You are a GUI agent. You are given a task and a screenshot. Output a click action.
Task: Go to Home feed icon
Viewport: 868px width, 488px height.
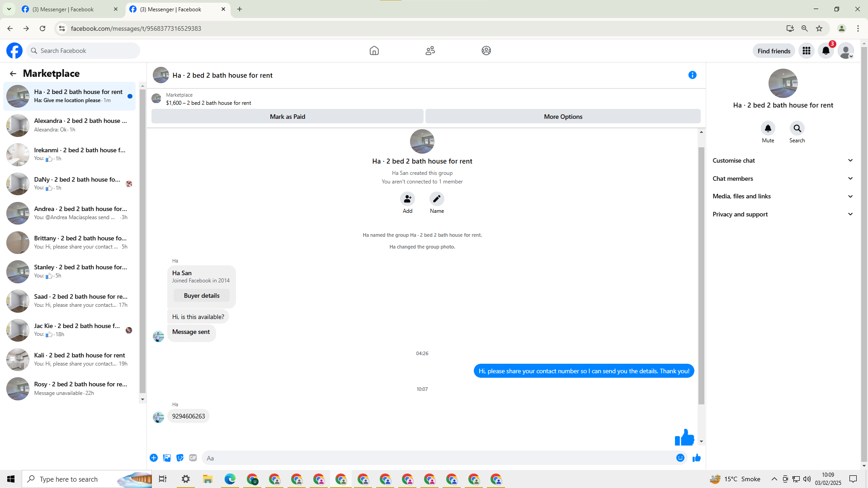coord(374,51)
